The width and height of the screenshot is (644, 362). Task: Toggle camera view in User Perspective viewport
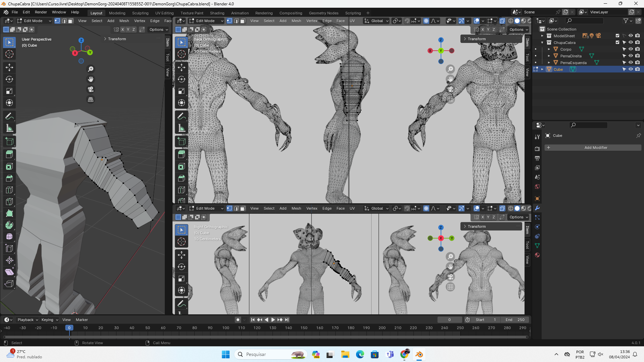click(91, 89)
